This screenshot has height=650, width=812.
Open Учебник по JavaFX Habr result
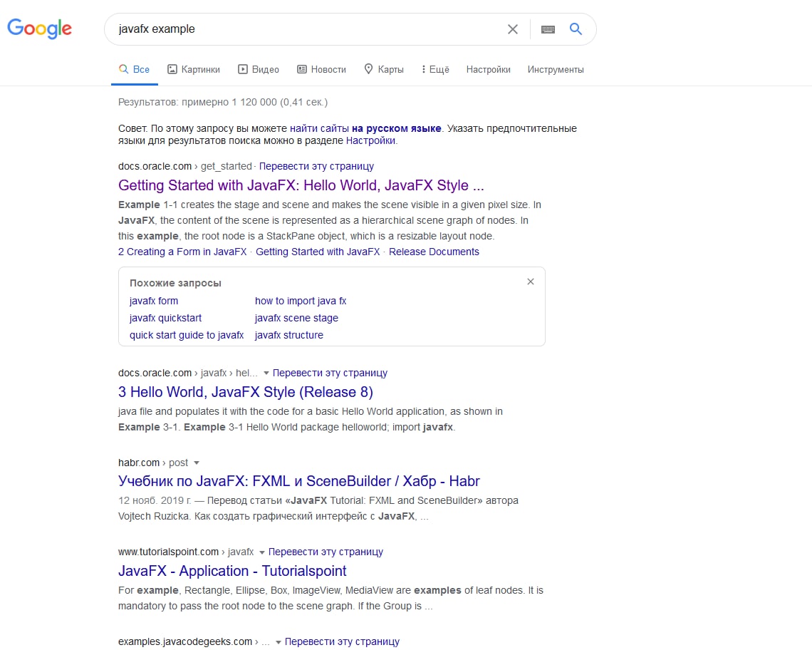pos(299,481)
